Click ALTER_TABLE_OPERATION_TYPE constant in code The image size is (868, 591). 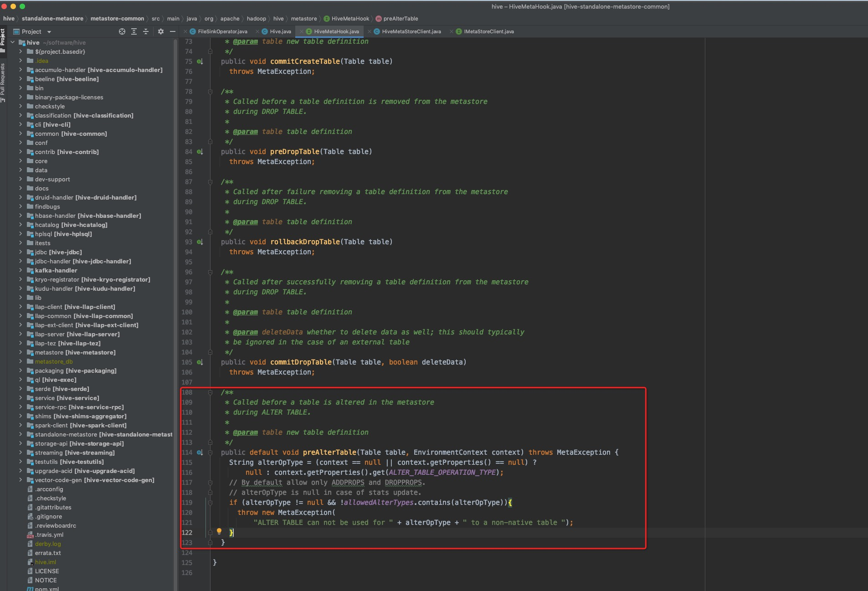[442, 473]
